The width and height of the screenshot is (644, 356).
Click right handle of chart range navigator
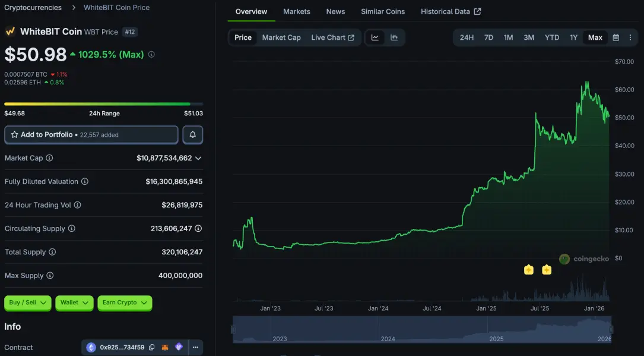coord(611,329)
